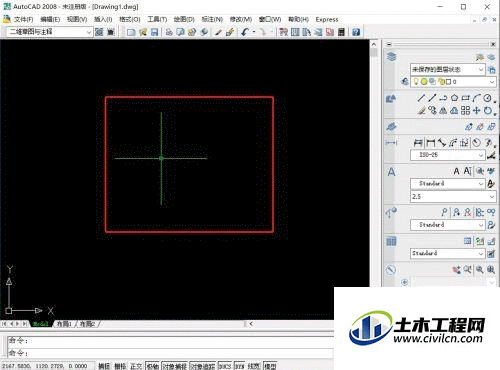Select the Line draw tool in dashboard
Viewport: 500px width, 370px height.
(421, 98)
